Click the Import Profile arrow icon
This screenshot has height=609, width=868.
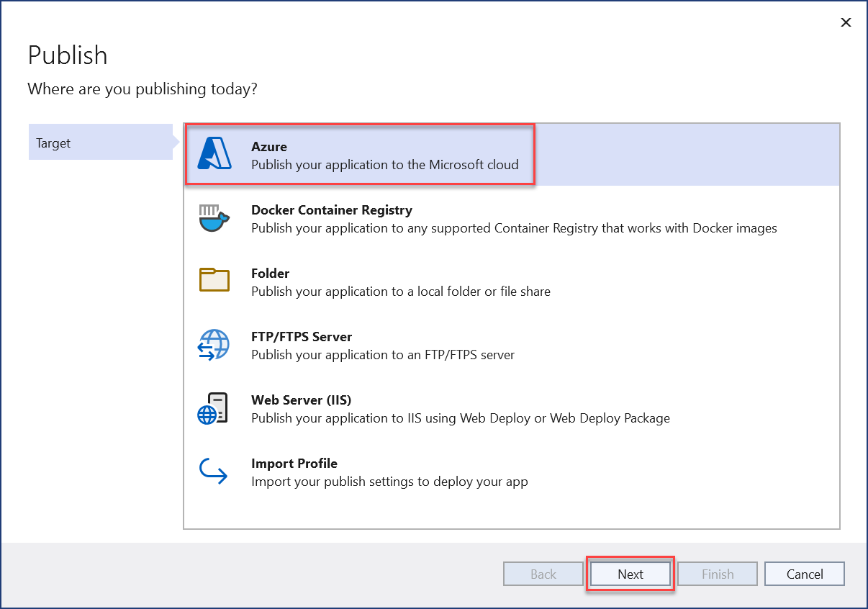click(x=213, y=471)
